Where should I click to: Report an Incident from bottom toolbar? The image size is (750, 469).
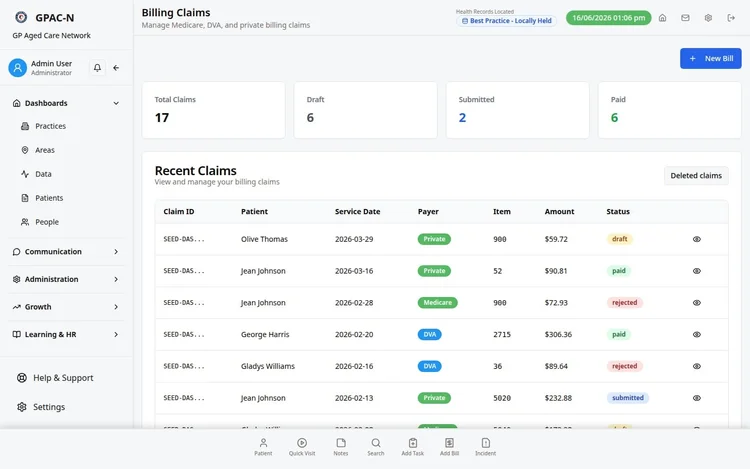[485, 447]
